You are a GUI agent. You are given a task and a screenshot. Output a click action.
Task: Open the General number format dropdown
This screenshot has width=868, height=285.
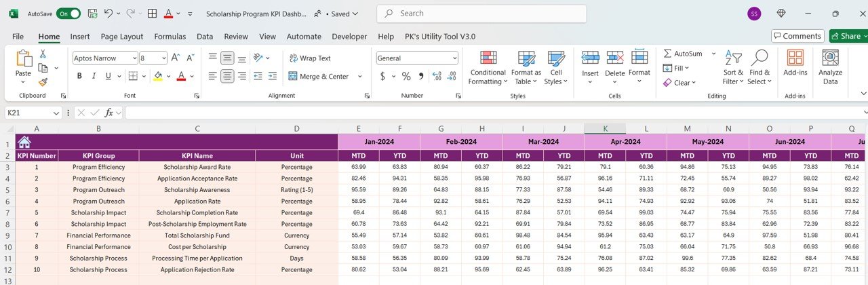coord(454,58)
